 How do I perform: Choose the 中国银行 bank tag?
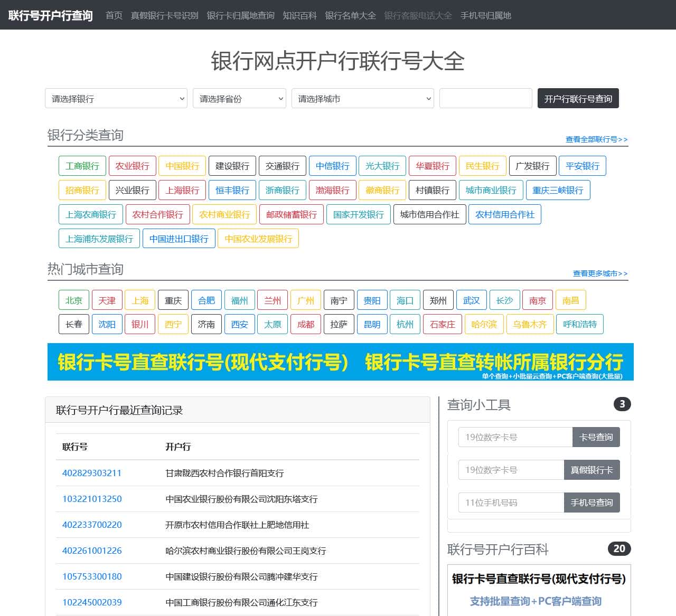pos(182,166)
